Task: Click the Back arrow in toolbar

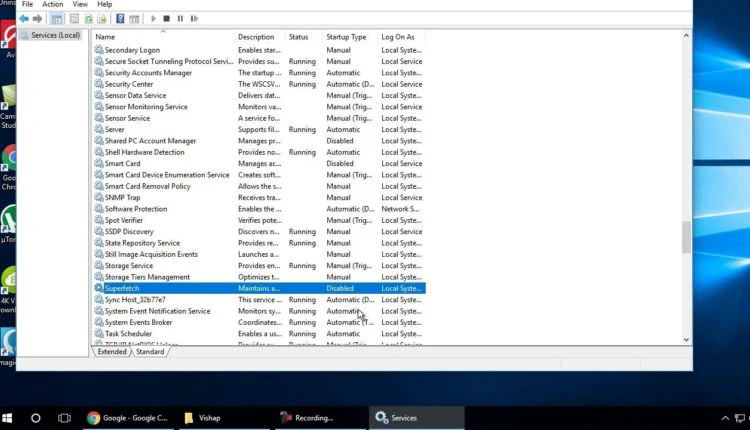Action: [x=24, y=19]
